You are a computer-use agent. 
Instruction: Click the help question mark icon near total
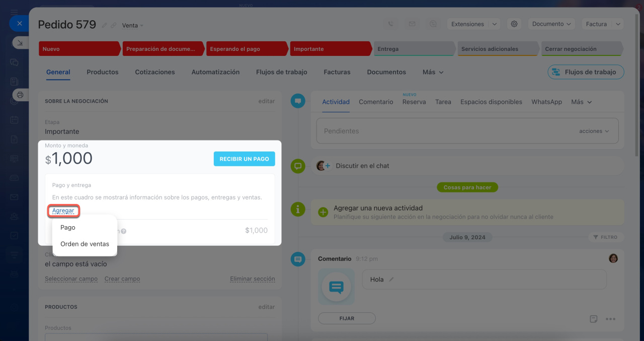click(123, 231)
